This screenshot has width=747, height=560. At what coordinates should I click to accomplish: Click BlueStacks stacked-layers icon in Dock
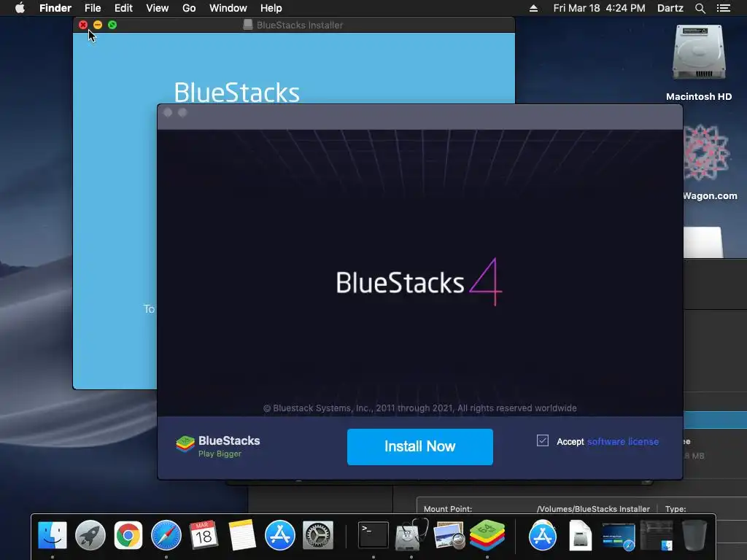[x=487, y=535]
